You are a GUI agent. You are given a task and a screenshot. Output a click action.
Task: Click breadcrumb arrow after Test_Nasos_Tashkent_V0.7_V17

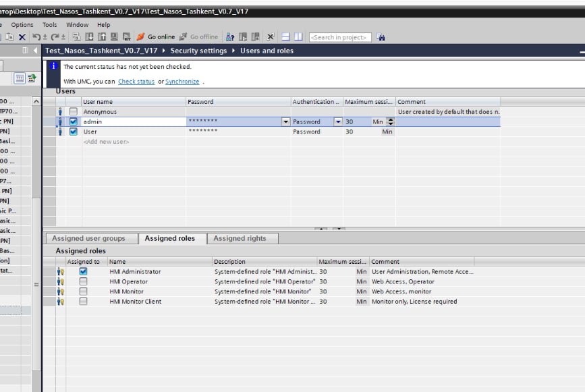coord(163,51)
